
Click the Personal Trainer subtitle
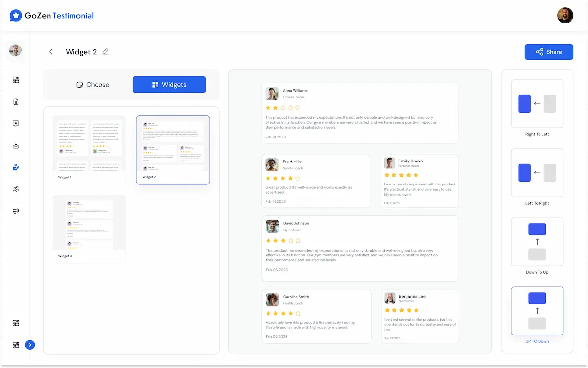[409, 166]
